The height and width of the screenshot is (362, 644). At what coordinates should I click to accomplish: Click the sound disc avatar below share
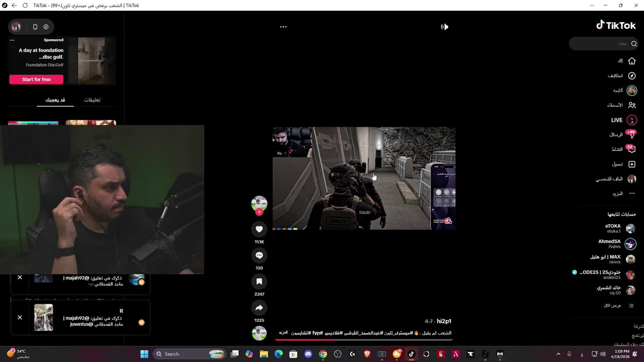259,333
